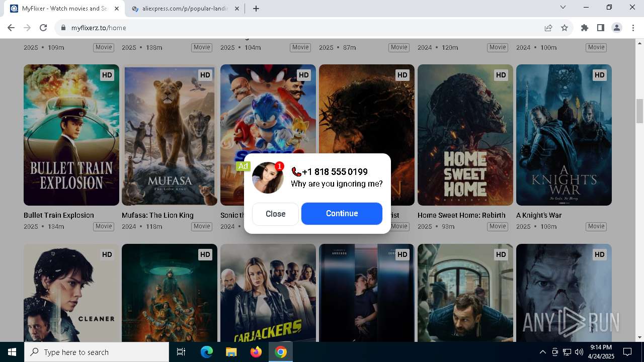
Task: Toggle Chrome side panel icon
Action: [x=600, y=28]
